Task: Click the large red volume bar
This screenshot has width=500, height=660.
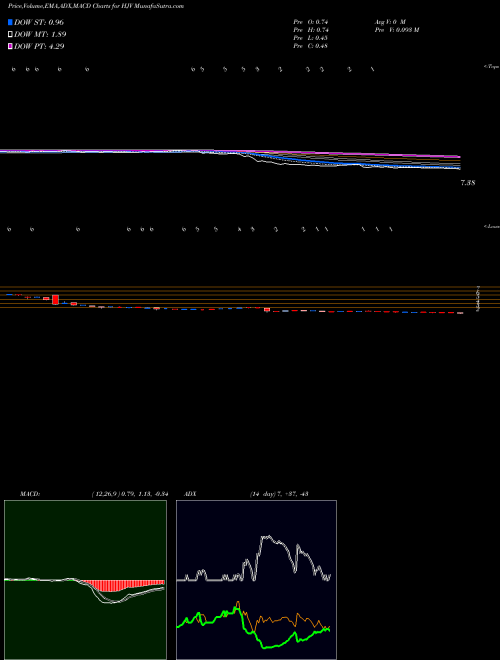Action: (x=56, y=300)
